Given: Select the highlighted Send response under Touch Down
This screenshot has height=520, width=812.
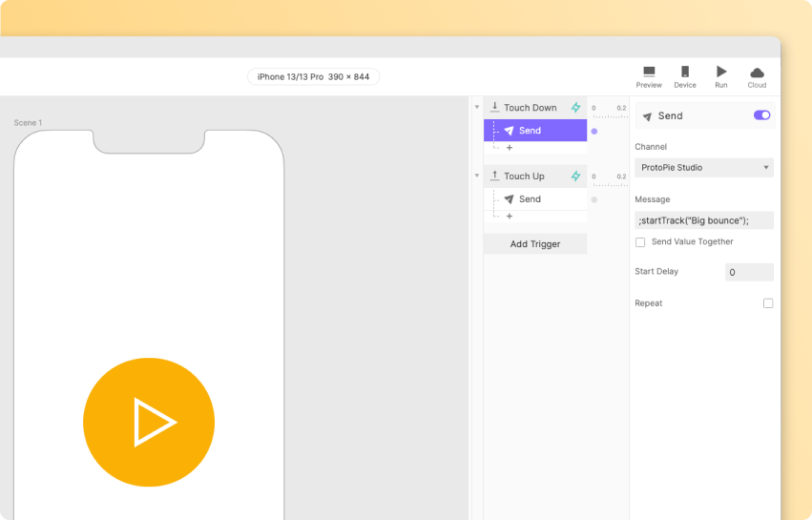Looking at the screenshot, I should point(535,131).
